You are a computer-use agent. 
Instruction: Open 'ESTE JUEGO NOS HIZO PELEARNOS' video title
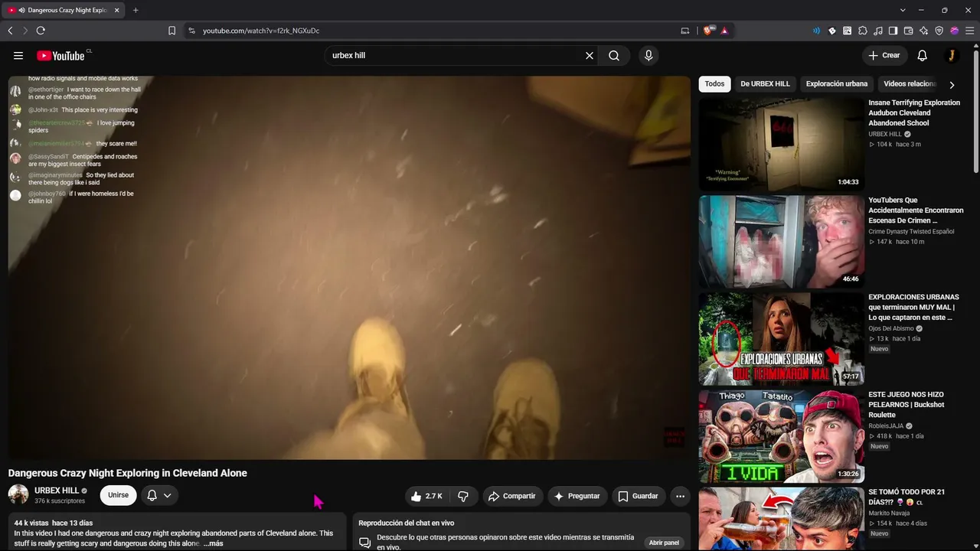tap(906, 404)
